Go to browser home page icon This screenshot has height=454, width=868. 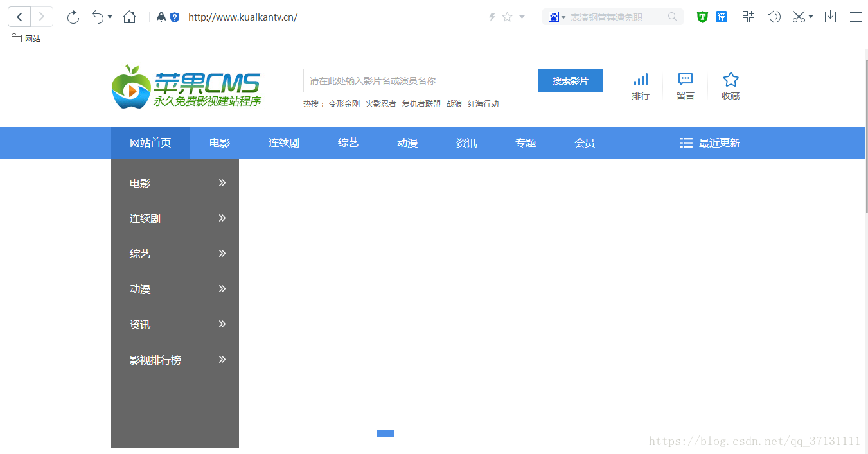[129, 17]
